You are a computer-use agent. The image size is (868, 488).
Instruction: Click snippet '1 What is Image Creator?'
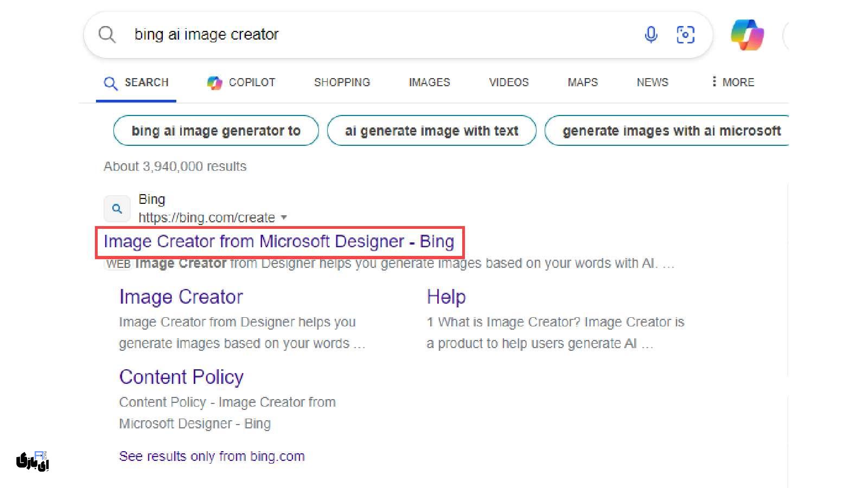point(504,322)
